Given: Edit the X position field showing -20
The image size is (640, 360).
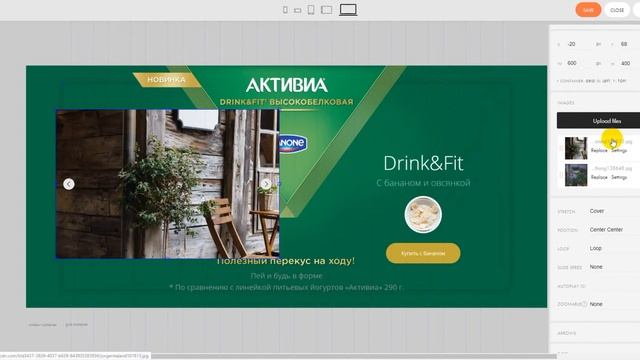Looking at the screenshot, I should pos(579,44).
